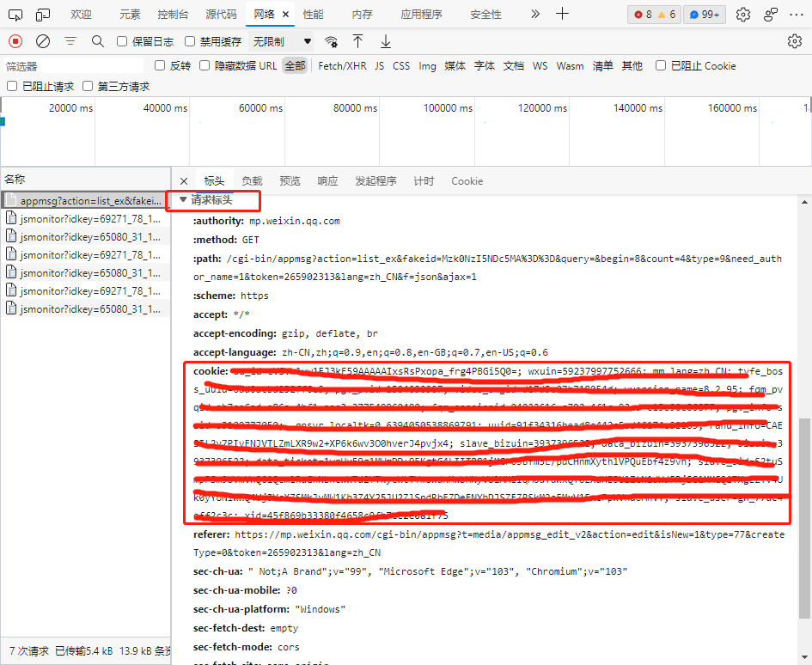Enable the 禁用缓存 checkbox
The width and height of the screenshot is (812, 665).
[190, 41]
